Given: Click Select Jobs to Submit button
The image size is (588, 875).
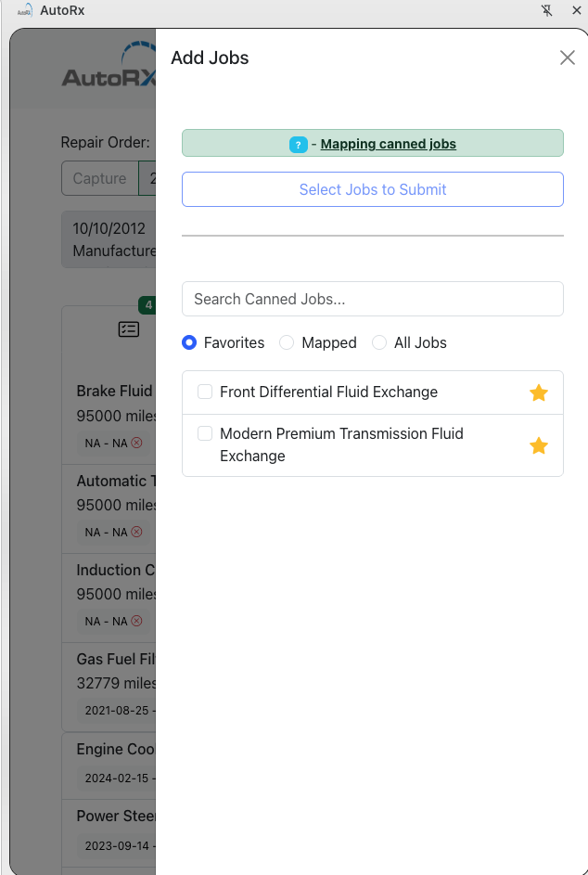Looking at the screenshot, I should (x=373, y=189).
